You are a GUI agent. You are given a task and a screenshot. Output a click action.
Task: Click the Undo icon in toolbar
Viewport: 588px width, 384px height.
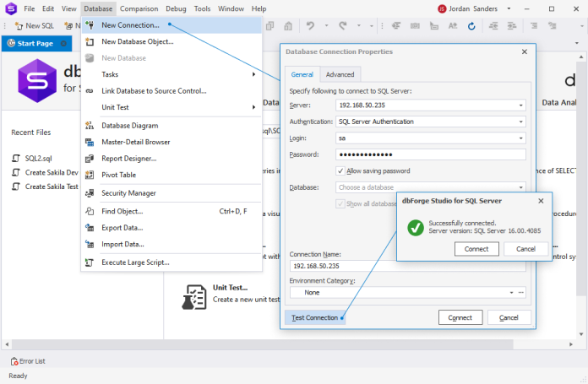pos(310,26)
